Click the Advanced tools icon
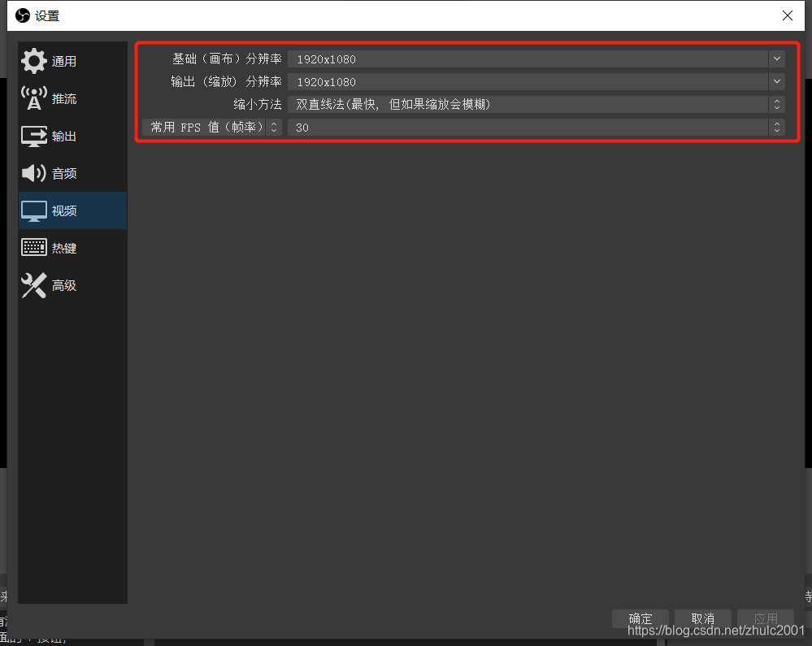Screen dimensions: 812x646 pyautogui.click(x=33, y=285)
